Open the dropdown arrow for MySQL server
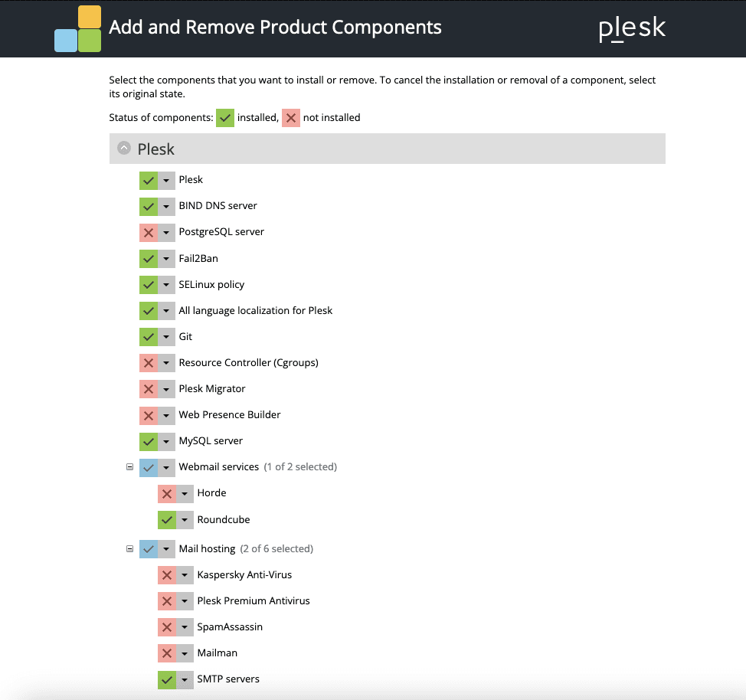Screen dimensions: 746x700 [167, 441]
